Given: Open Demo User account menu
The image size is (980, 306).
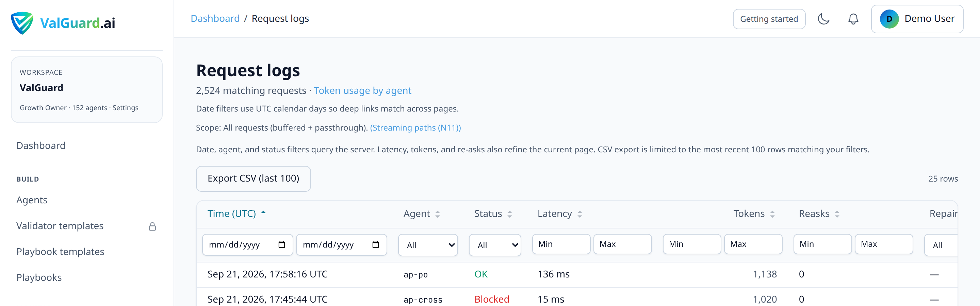Looking at the screenshot, I should [917, 19].
